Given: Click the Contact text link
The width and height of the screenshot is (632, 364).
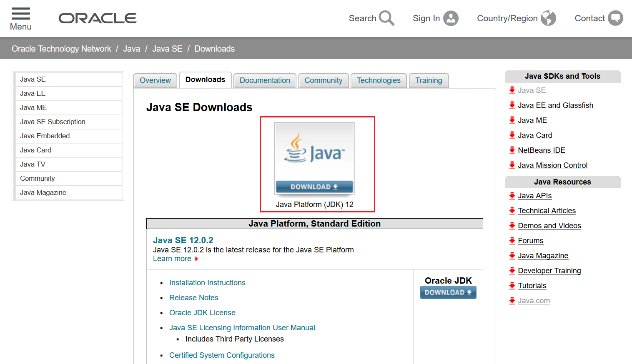Looking at the screenshot, I should (x=589, y=18).
